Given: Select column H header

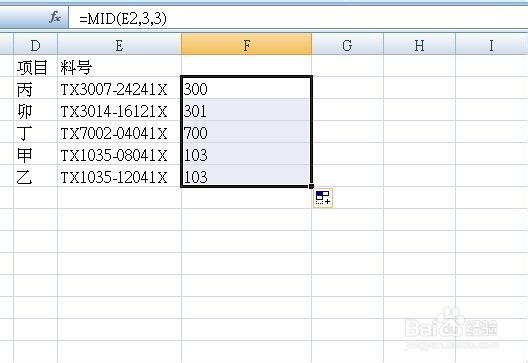Looking at the screenshot, I should click(x=419, y=45).
